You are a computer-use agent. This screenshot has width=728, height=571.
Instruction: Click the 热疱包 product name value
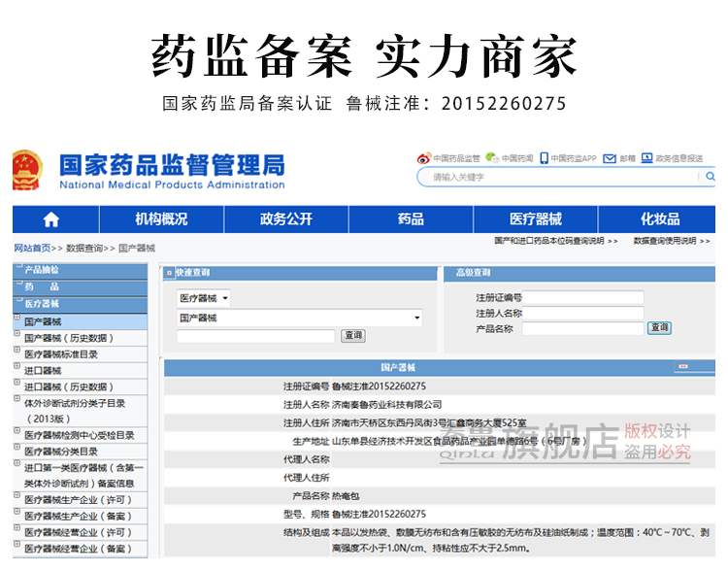click(x=346, y=496)
